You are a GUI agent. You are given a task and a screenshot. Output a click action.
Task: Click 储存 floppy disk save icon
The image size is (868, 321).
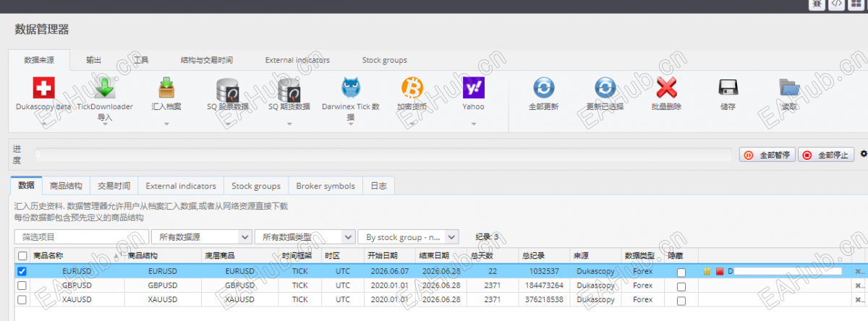click(728, 88)
